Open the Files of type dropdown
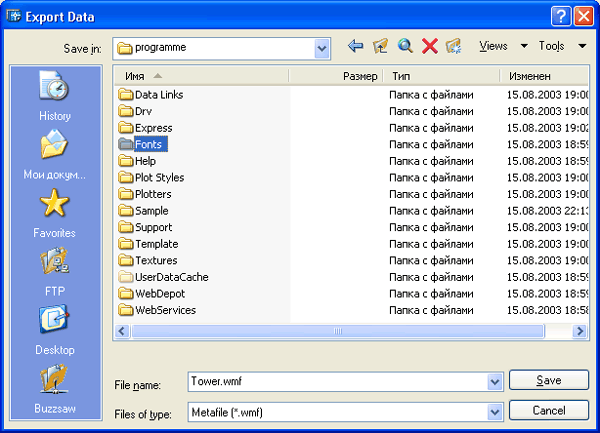600x433 pixels. [494, 412]
